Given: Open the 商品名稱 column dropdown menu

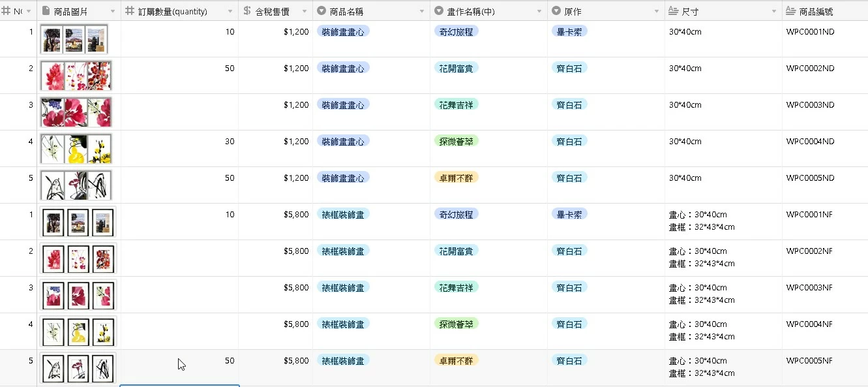Looking at the screenshot, I should 422,12.
